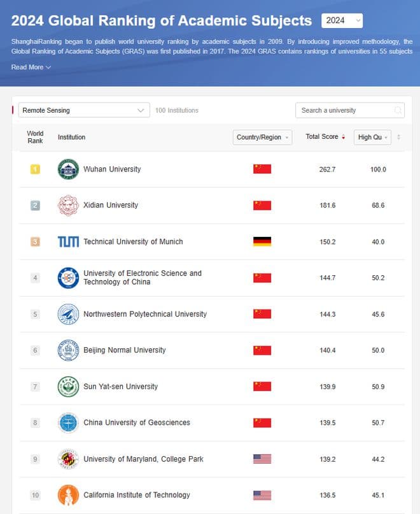Image resolution: width=420 pixels, height=514 pixels.
Task: Open California Institute of Technology link
Action: 137,495
